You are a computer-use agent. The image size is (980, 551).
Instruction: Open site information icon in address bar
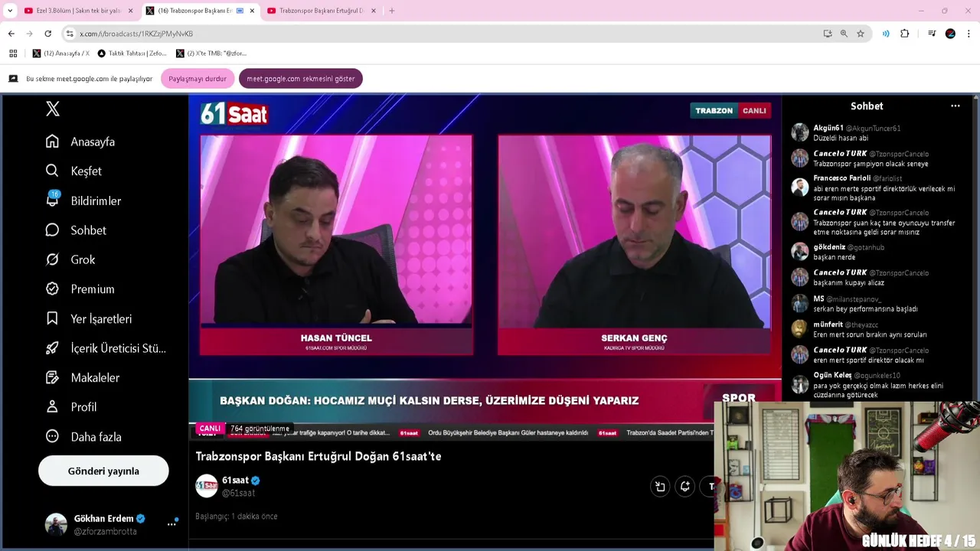[x=70, y=34]
